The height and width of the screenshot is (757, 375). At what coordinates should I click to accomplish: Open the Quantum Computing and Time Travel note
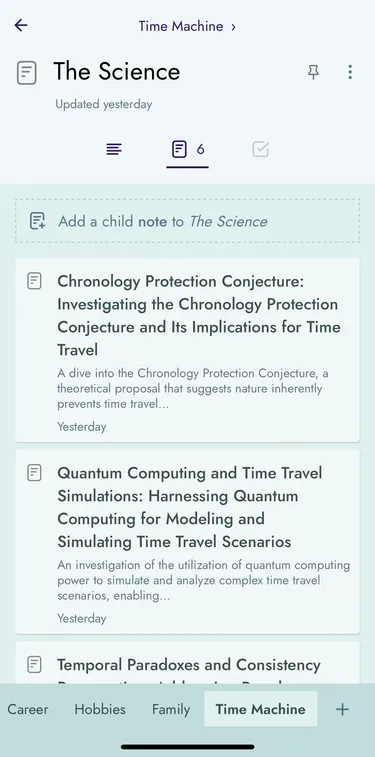(187, 542)
